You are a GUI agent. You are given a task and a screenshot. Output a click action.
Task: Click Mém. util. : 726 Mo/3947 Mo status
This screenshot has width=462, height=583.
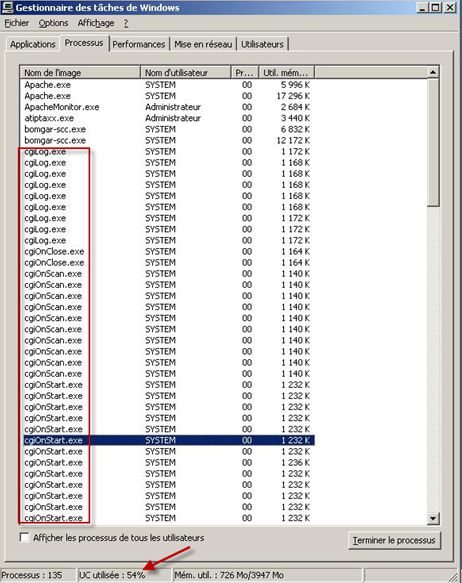point(229,575)
